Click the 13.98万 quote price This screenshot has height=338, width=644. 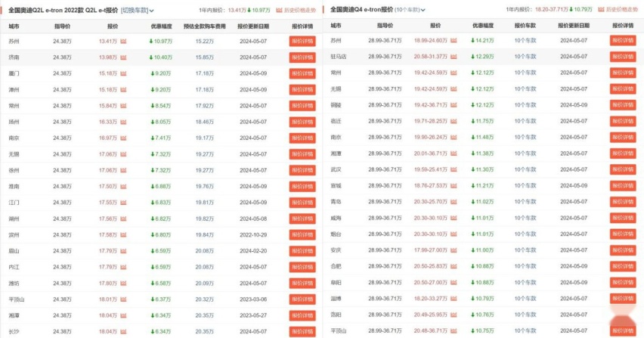(x=108, y=57)
